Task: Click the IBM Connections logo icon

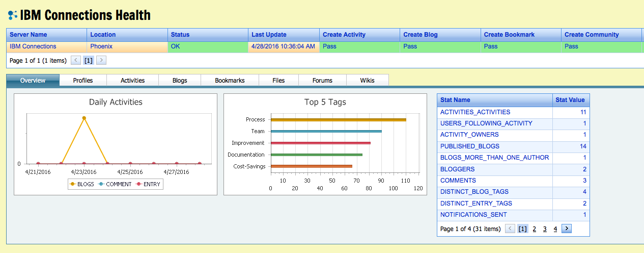Action: pyautogui.click(x=13, y=15)
